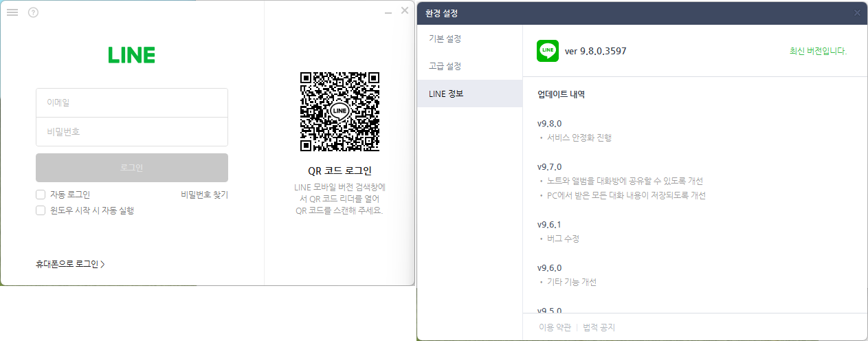Click the 업데이트 내역 heading
This screenshot has height=341, width=868.
click(x=561, y=94)
